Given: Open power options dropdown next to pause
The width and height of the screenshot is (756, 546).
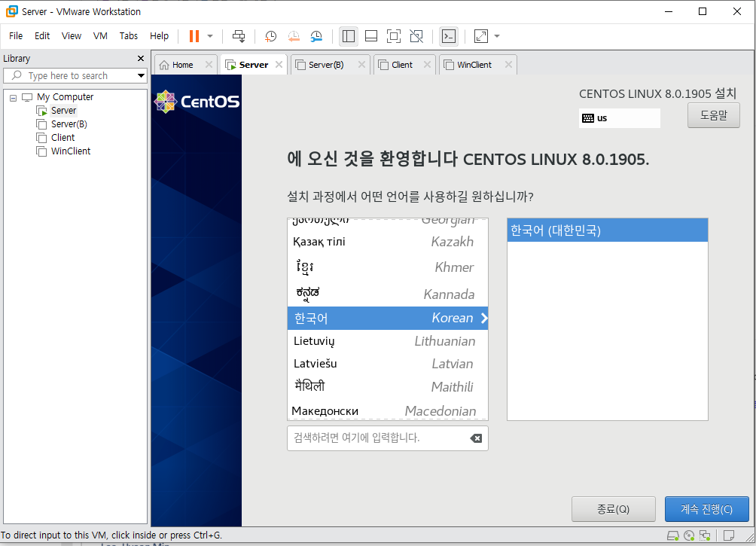Looking at the screenshot, I should pos(210,36).
